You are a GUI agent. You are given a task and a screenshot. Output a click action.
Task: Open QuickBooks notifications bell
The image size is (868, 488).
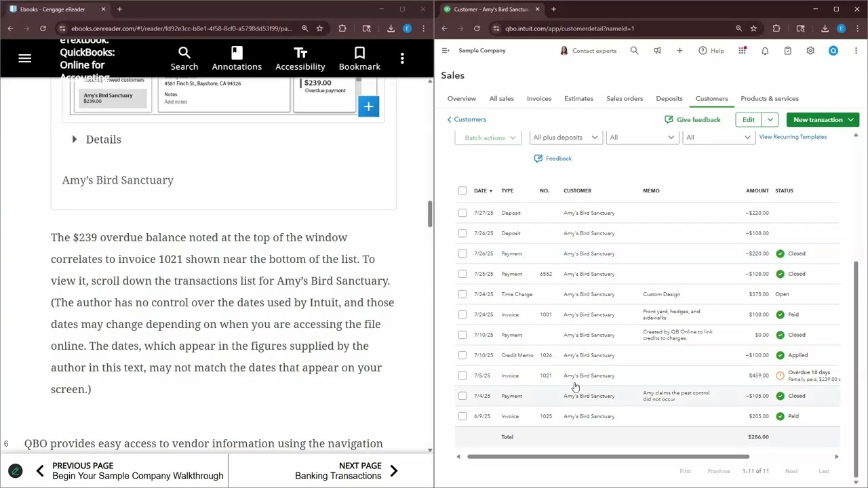(765, 51)
